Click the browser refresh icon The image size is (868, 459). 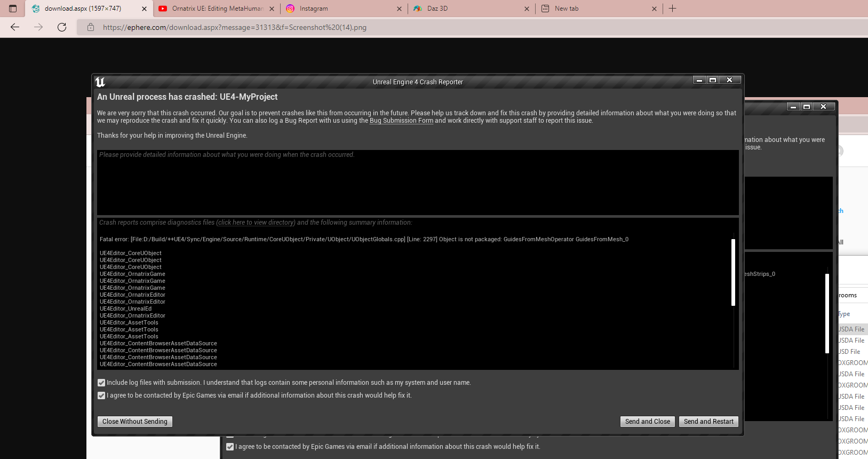tap(62, 27)
